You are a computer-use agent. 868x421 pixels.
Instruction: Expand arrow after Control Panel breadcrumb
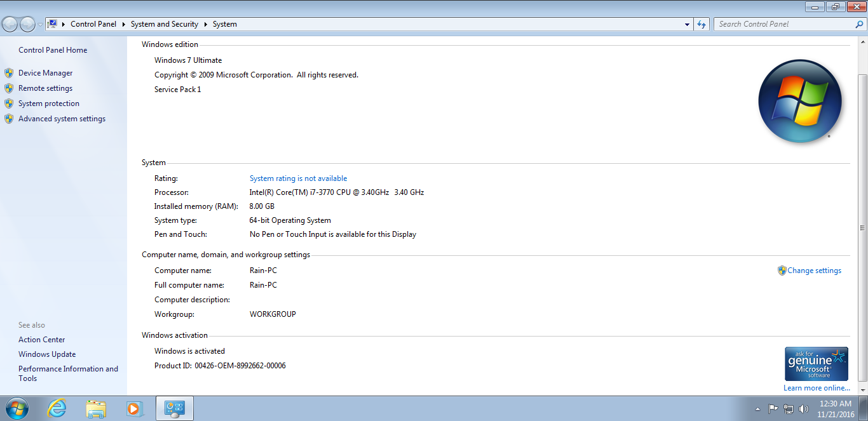[x=124, y=24]
